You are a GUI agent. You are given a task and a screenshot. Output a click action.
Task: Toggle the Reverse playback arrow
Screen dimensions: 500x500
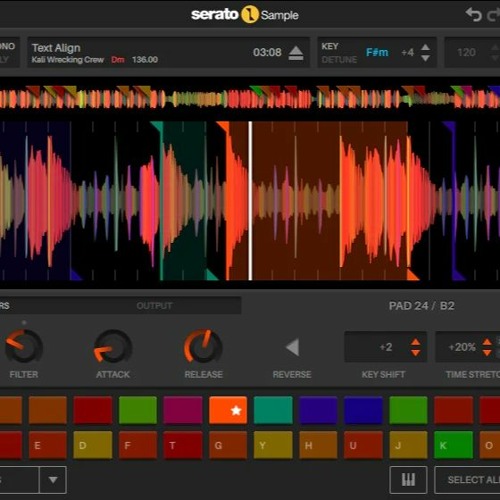point(292,347)
